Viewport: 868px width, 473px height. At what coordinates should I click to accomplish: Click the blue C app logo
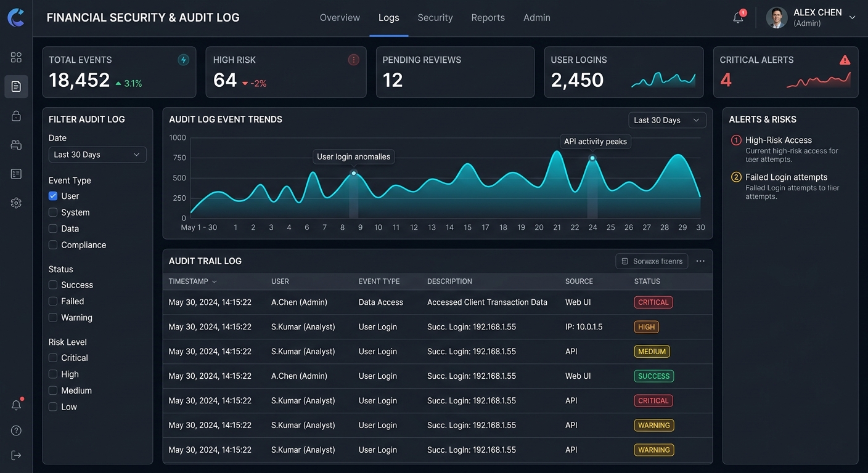pos(16,17)
